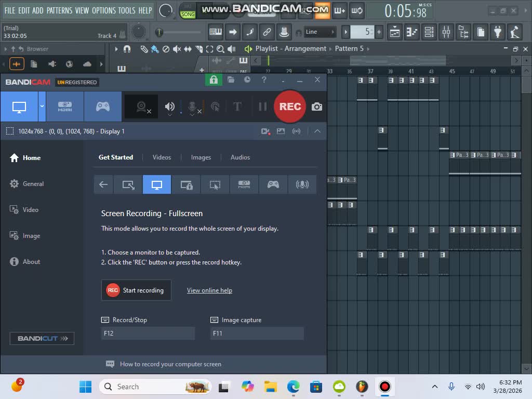Toggle speaker sound recording
Viewport: 532px width, 399px height.
click(x=170, y=107)
